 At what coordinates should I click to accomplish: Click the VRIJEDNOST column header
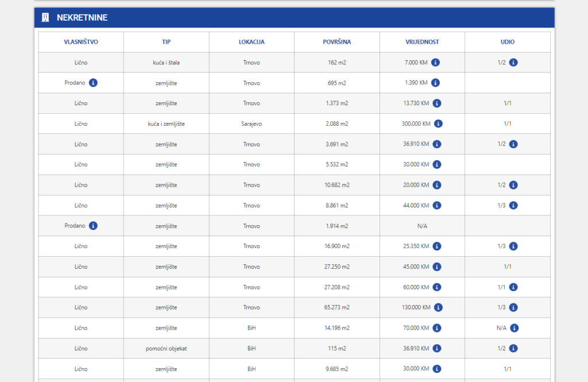pyautogui.click(x=422, y=42)
